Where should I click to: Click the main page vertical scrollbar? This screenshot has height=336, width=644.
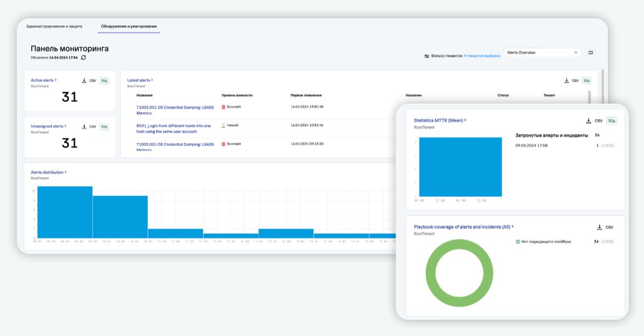tap(603, 86)
